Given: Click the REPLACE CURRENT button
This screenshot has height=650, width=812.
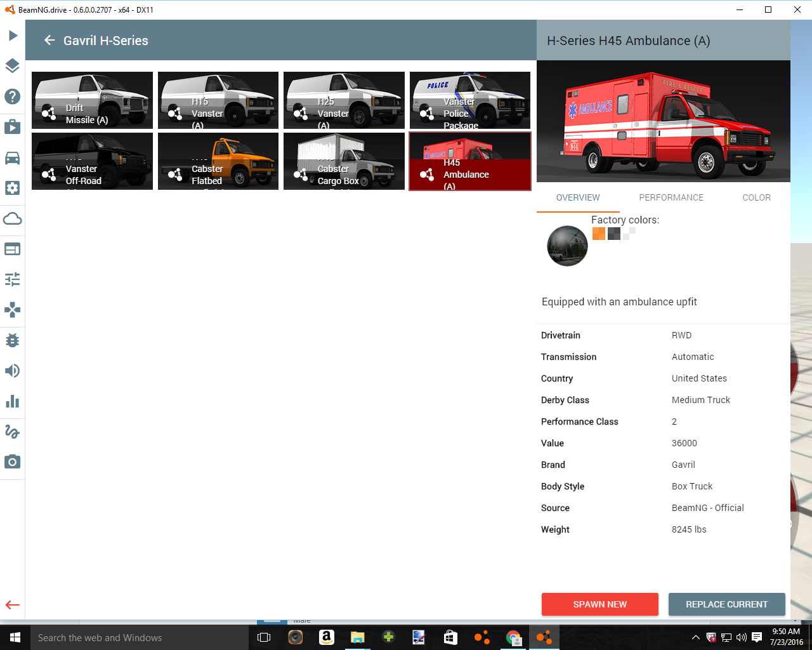Looking at the screenshot, I should point(727,604).
